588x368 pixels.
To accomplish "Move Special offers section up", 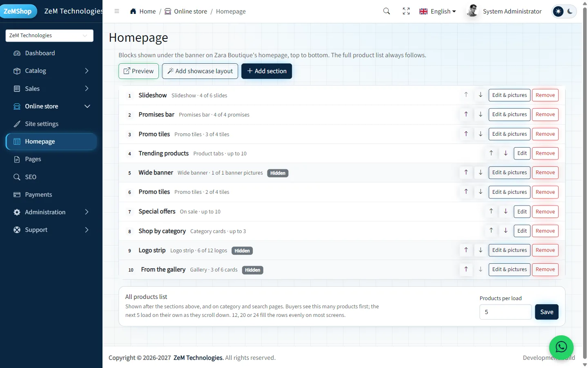I will pos(491,211).
